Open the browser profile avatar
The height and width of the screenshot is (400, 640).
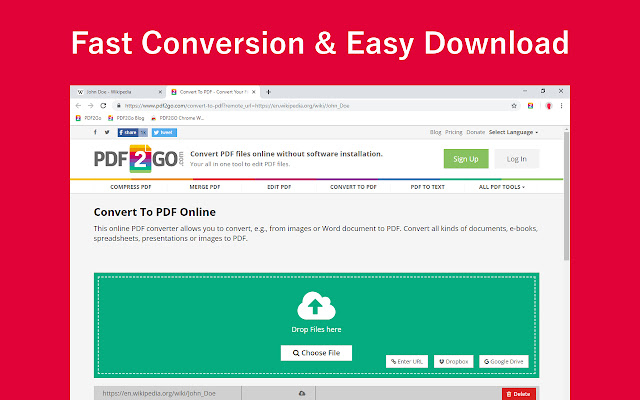[549, 106]
